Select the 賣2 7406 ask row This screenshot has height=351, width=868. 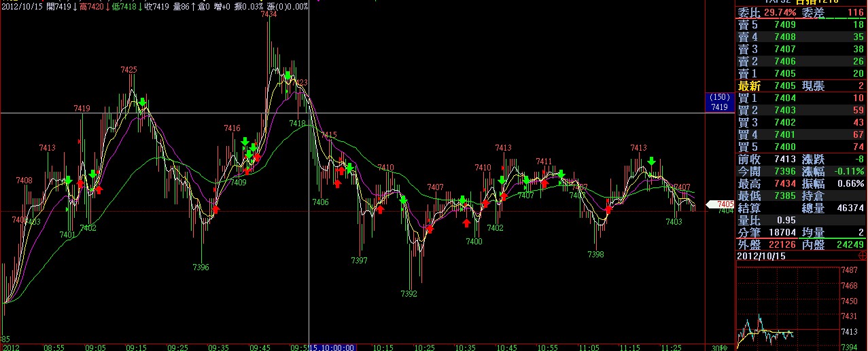point(801,61)
